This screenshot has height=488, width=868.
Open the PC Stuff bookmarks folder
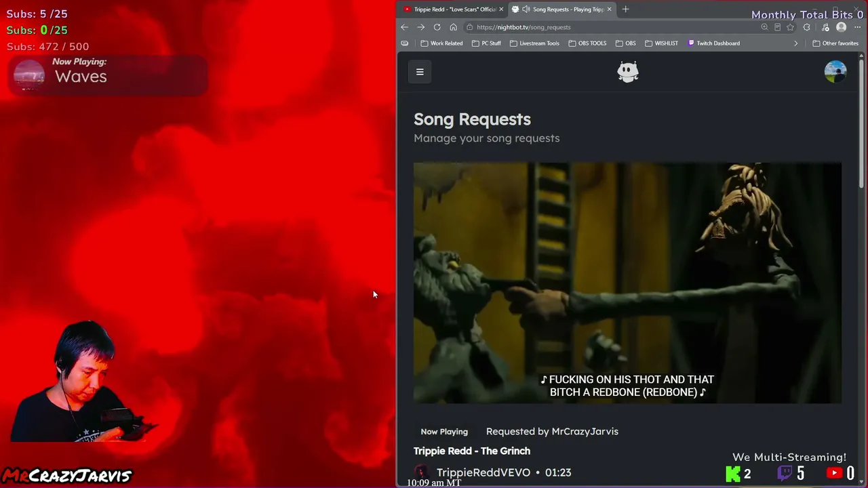point(486,43)
